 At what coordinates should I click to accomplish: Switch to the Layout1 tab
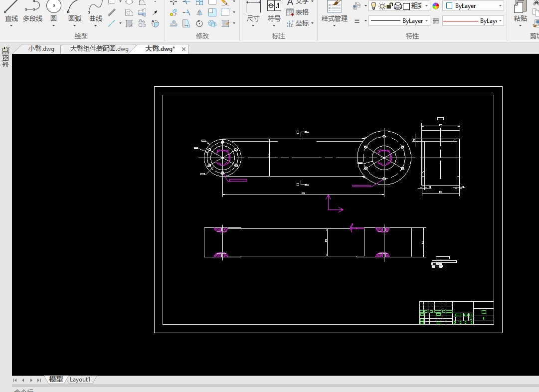coord(80,380)
